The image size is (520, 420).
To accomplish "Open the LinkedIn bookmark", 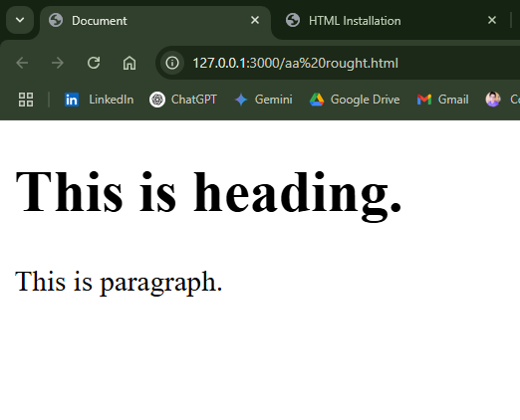I will click(x=99, y=100).
